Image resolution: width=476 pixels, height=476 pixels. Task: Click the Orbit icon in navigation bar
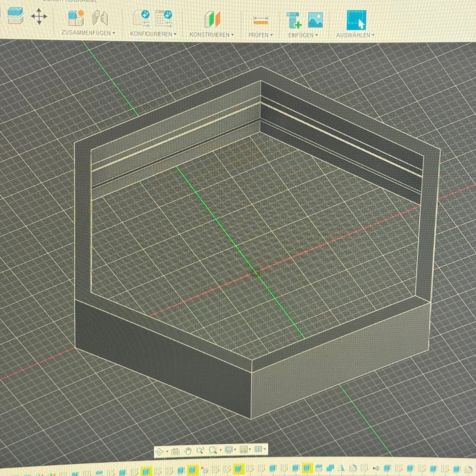(x=160, y=451)
